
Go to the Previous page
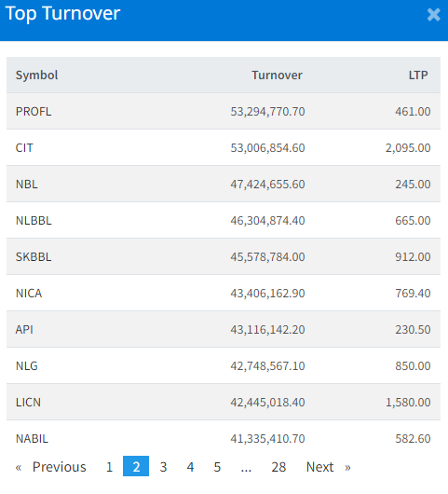coord(50,467)
